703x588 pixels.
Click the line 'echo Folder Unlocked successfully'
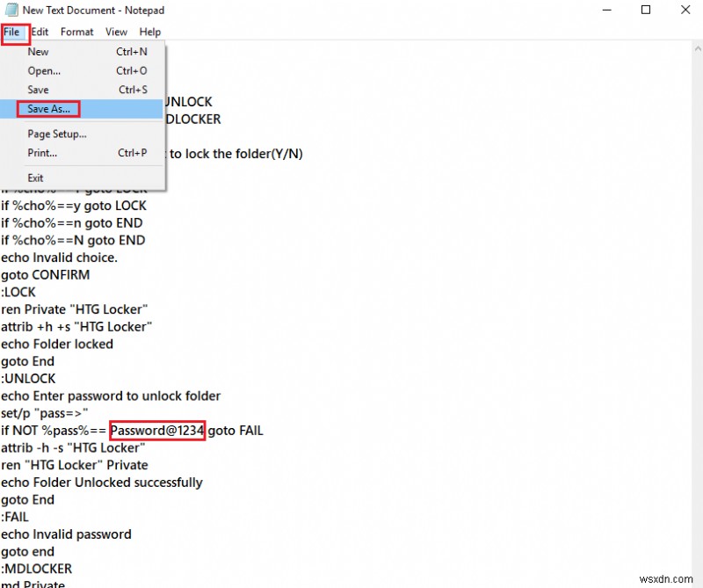click(102, 483)
